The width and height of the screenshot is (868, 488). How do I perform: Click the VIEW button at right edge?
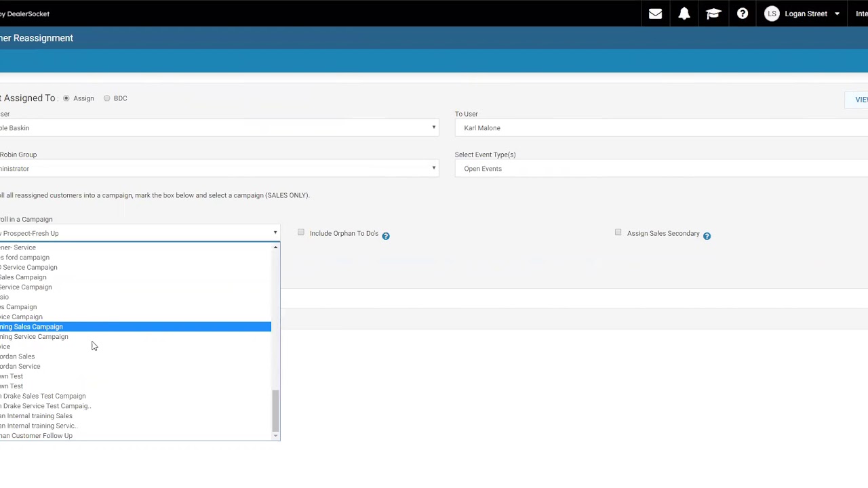pos(857,100)
